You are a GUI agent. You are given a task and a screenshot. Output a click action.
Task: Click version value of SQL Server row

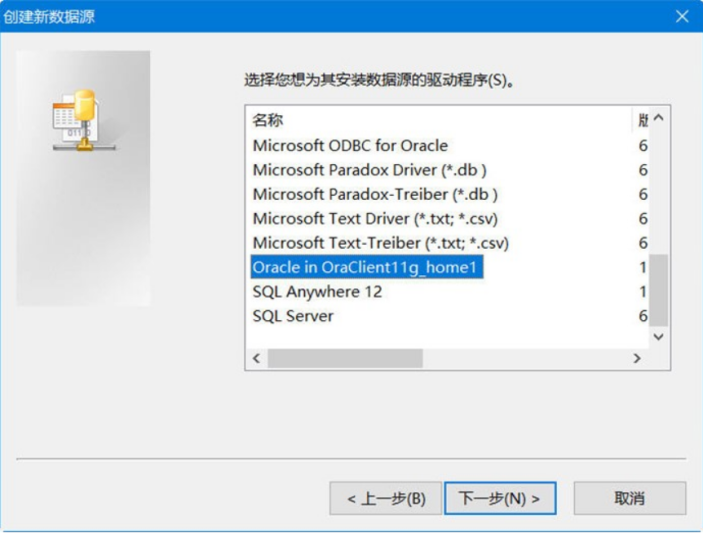[643, 316]
